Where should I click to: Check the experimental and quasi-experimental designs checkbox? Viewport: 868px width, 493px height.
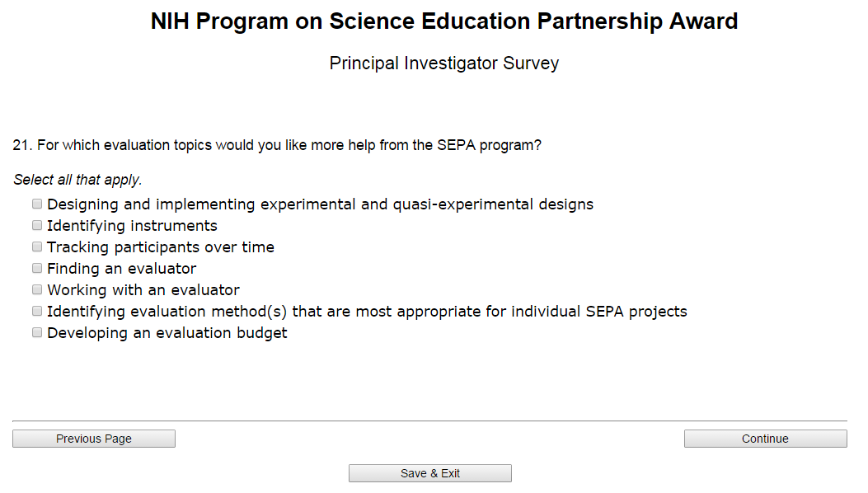[37, 204]
